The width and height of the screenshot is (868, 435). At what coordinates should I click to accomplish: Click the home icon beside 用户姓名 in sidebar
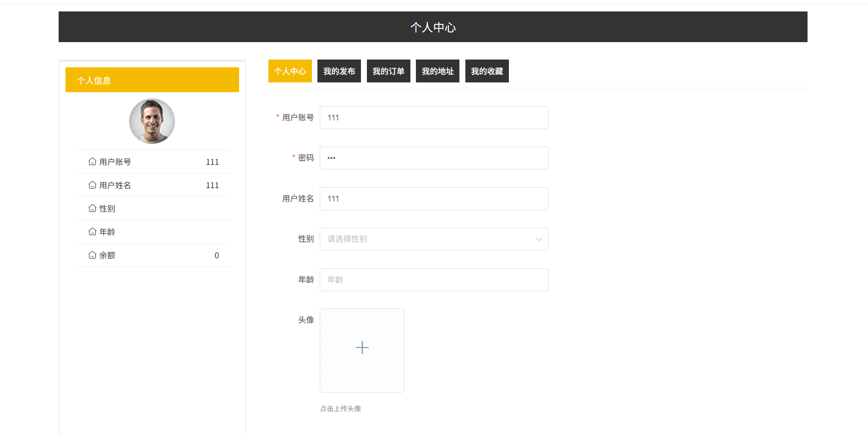(93, 185)
